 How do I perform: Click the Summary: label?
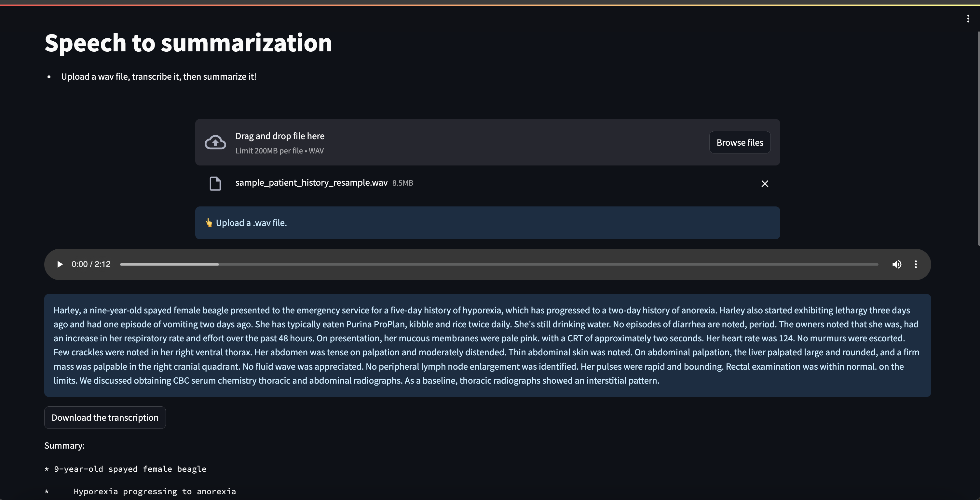click(64, 446)
